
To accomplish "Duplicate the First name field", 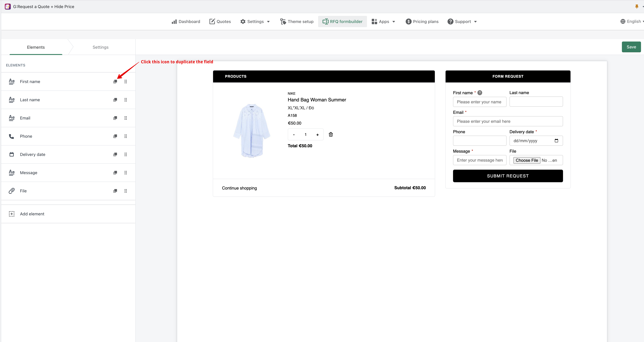I will click(x=115, y=81).
